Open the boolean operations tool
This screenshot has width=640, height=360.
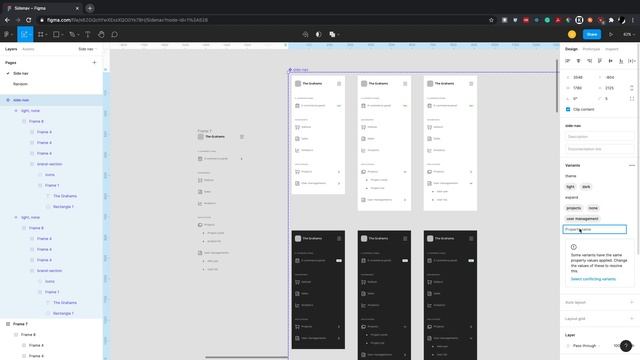click(333, 35)
